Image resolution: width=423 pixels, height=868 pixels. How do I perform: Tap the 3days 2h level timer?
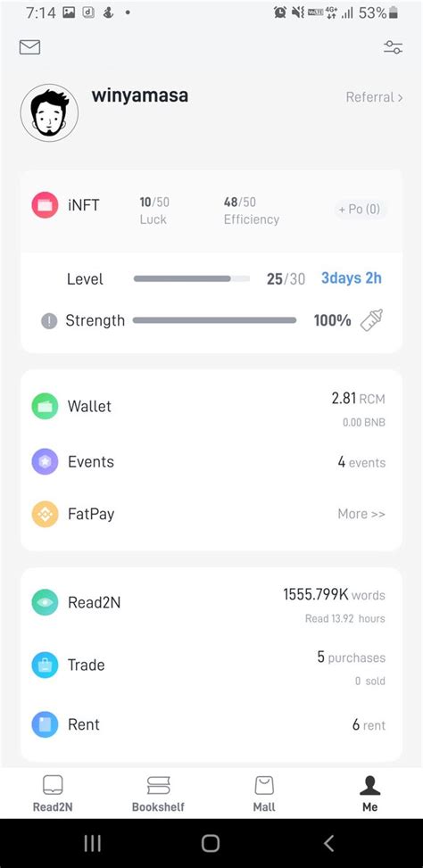pos(352,278)
